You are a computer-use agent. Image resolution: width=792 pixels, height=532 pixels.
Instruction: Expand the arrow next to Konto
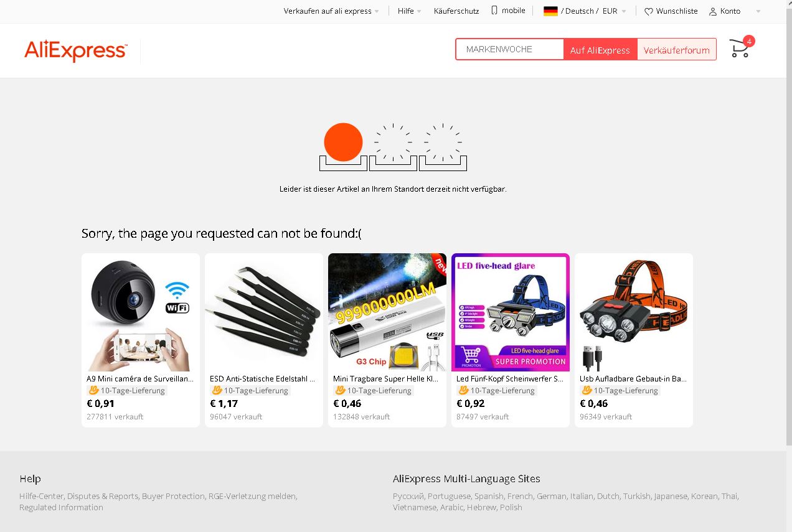pyautogui.click(x=758, y=11)
